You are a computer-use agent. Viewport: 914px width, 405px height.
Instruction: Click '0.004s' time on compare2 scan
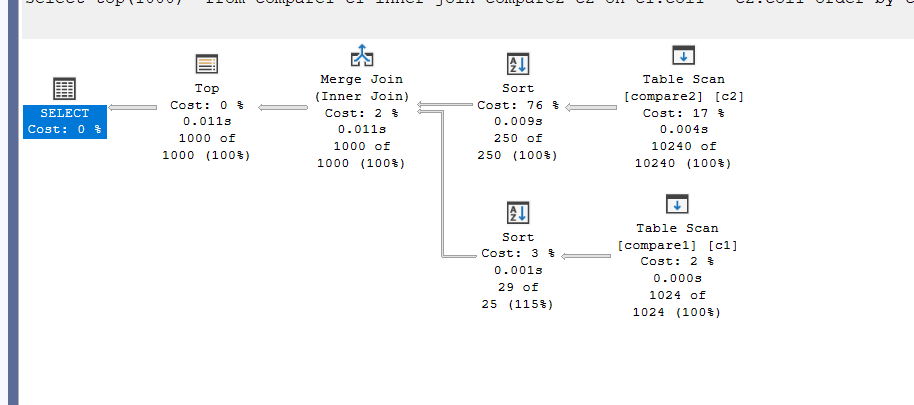[684, 129]
